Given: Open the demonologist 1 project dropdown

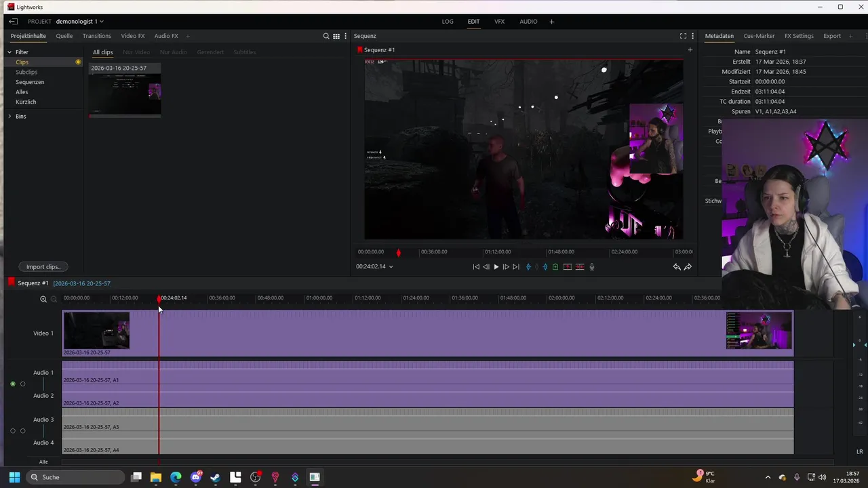Looking at the screenshot, I should (79, 22).
